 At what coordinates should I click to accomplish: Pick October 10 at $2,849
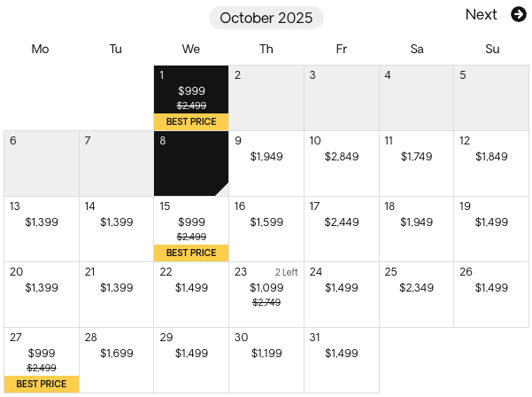342,163
